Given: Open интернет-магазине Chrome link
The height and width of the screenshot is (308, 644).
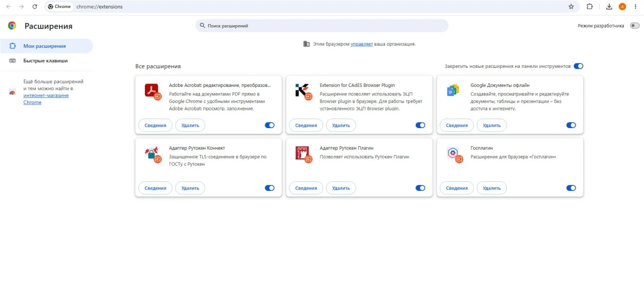Looking at the screenshot, I should [x=46, y=99].
